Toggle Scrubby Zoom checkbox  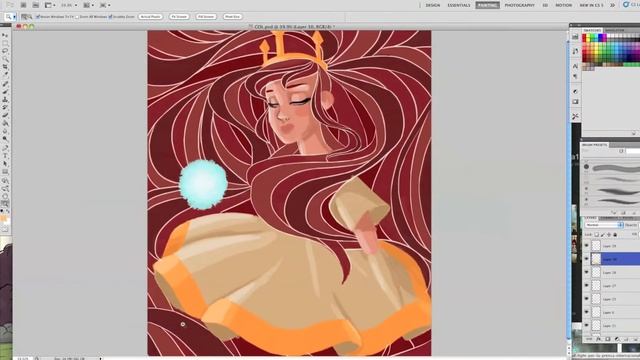110,17
